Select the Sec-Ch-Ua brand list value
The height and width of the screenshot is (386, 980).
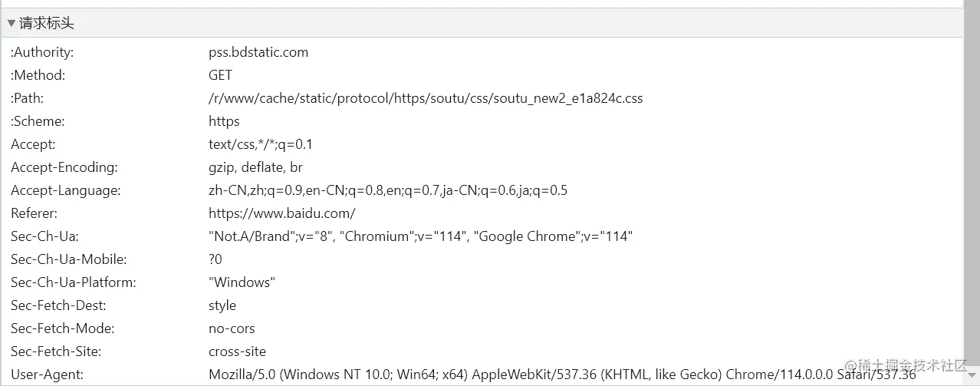pos(420,236)
